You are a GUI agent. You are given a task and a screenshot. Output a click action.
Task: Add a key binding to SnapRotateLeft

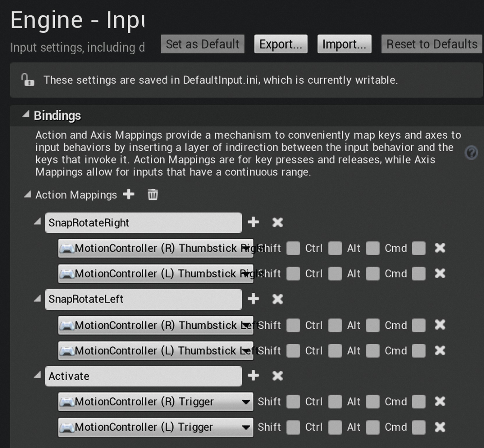point(253,299)
